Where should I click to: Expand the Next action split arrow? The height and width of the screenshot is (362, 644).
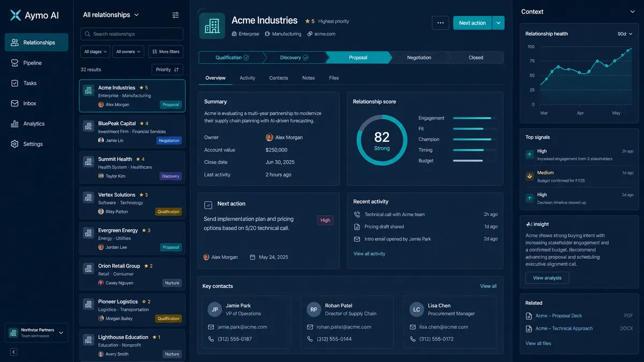point(499,23)
